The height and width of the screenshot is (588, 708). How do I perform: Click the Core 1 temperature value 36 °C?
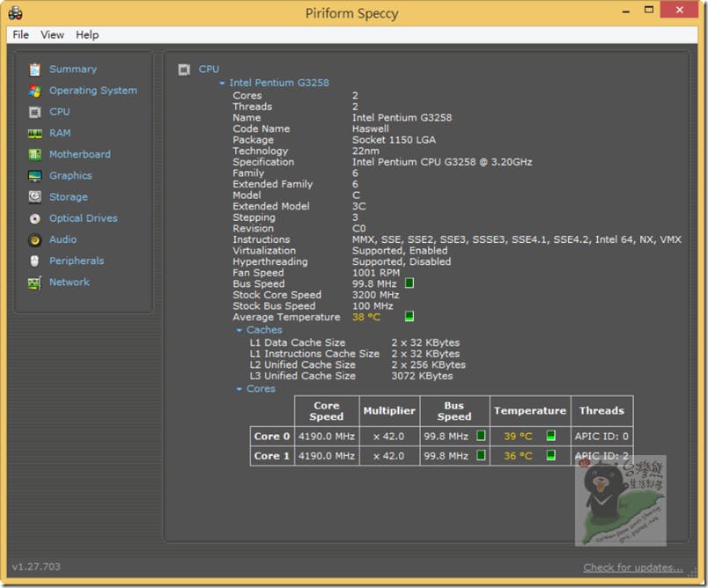coord(518,456)
